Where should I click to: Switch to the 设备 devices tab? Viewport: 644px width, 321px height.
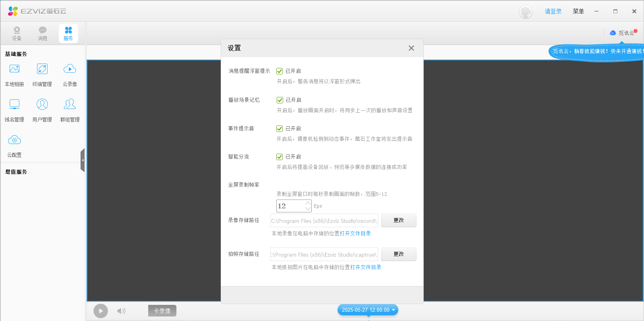click(17, 33)
